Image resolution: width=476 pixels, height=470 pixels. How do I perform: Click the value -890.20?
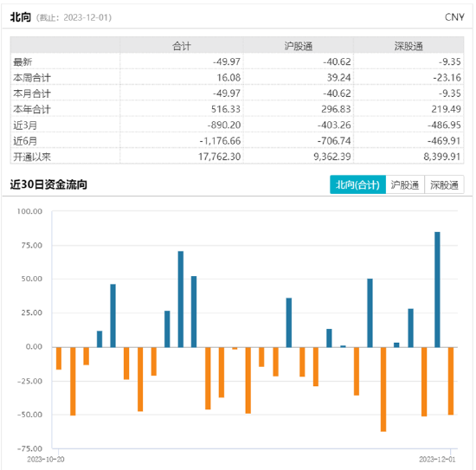[224, 126]
